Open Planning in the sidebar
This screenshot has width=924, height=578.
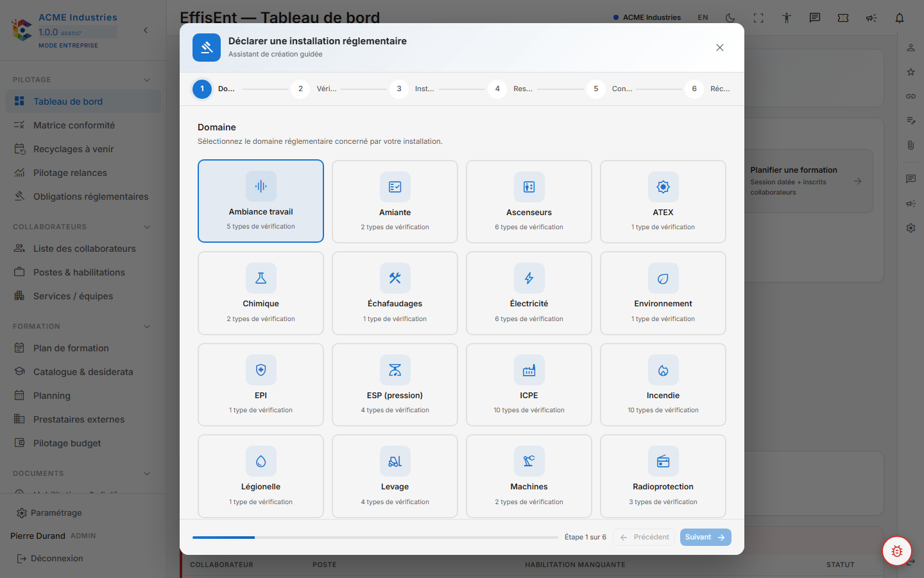click(83, 396)
